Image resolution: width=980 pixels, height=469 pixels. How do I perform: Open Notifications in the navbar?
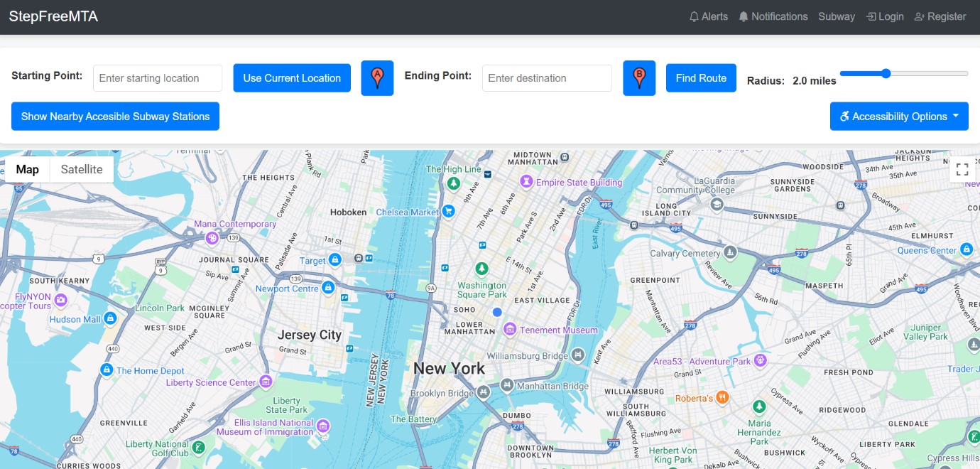[x=773, y=16]
